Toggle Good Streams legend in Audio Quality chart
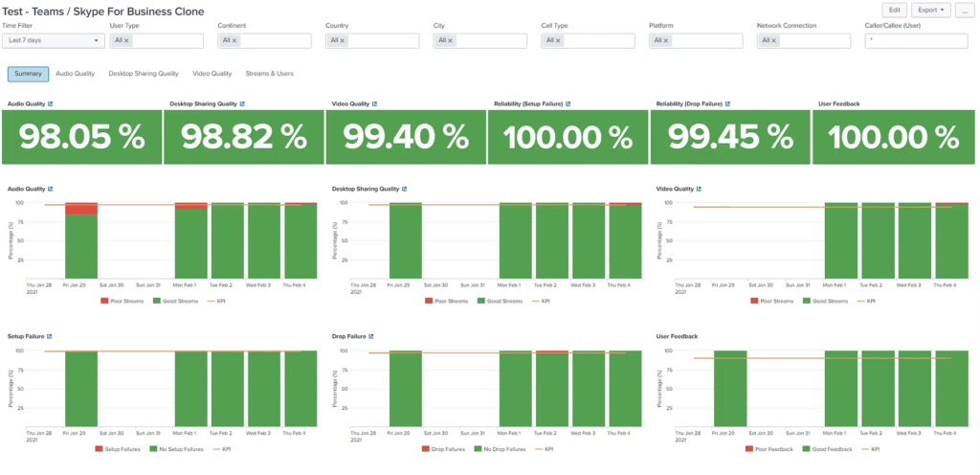Image resolution: width=980 pixels, height=475 pixels. [x=174, y=302]
